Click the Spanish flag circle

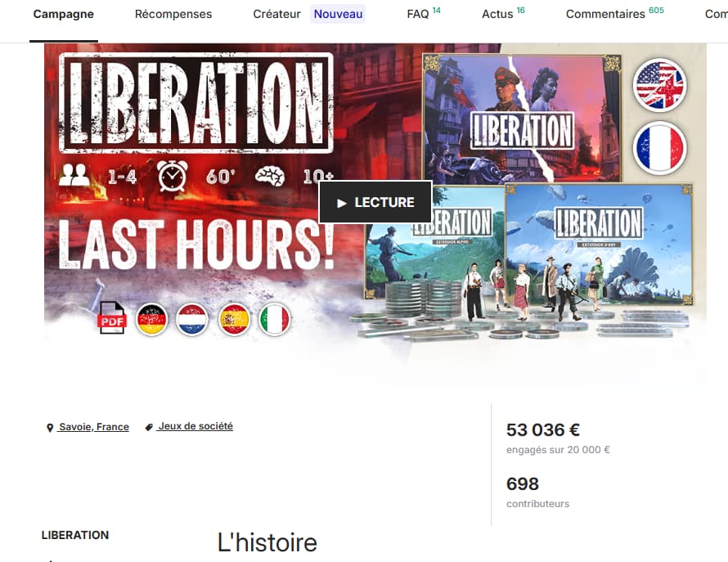click(234, 319)
